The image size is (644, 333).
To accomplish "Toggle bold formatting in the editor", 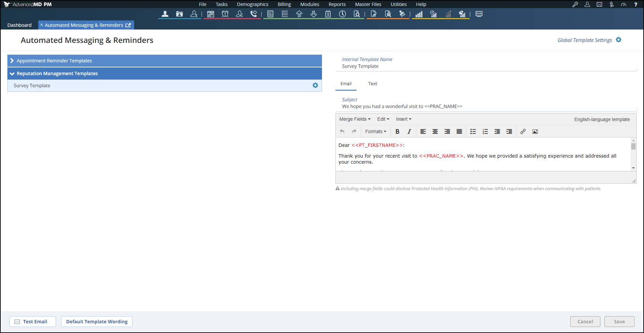I will (x=397, y=131).
